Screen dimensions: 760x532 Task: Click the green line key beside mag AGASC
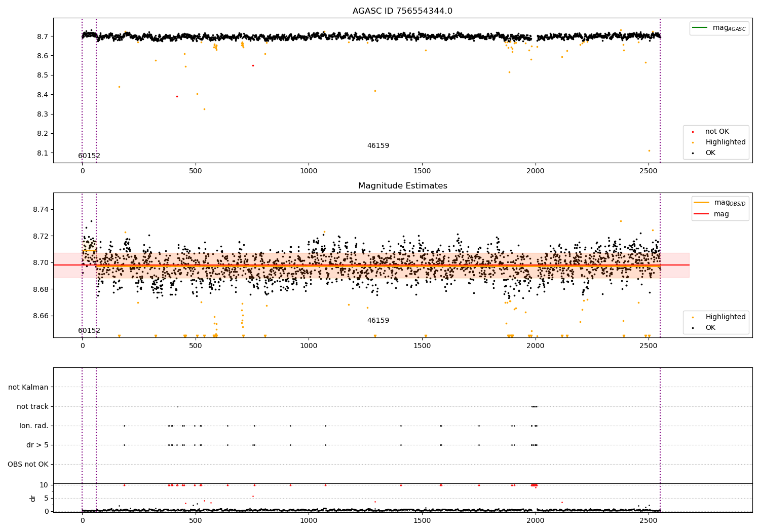700,28
